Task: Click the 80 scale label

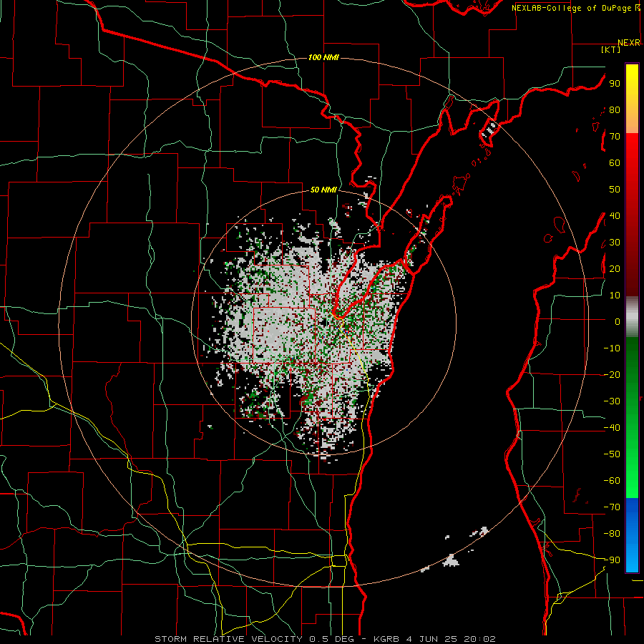Action: point(615,110)
